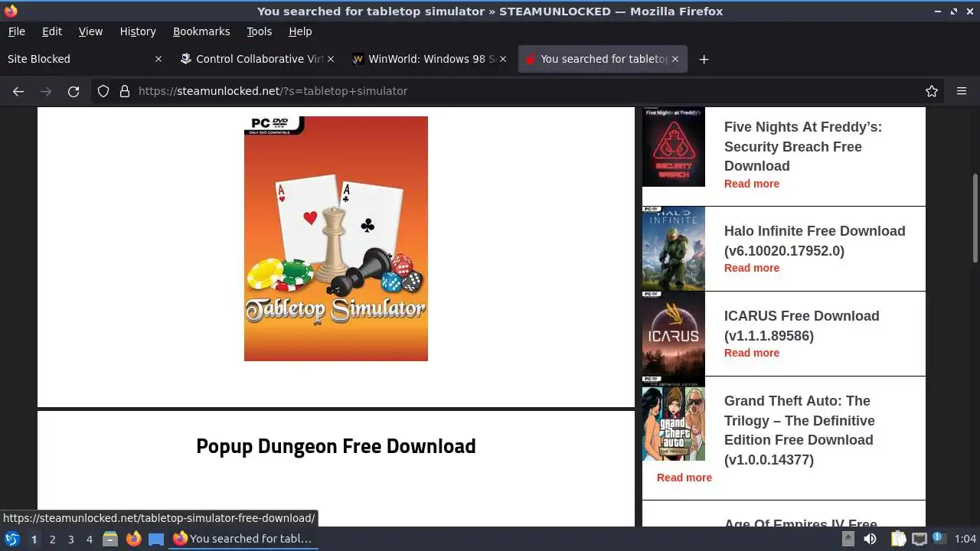
Task: Switch to workspace 1
Action: [x=34, y=539]
